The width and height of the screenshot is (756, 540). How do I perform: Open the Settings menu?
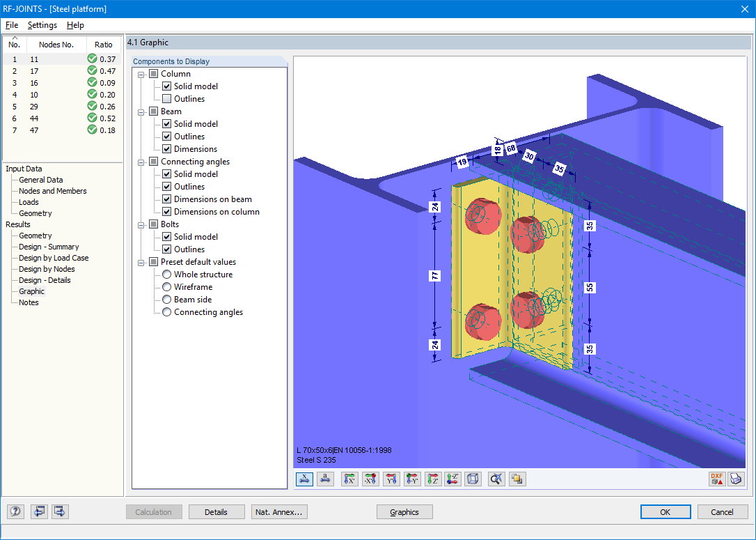click(42, 25)
